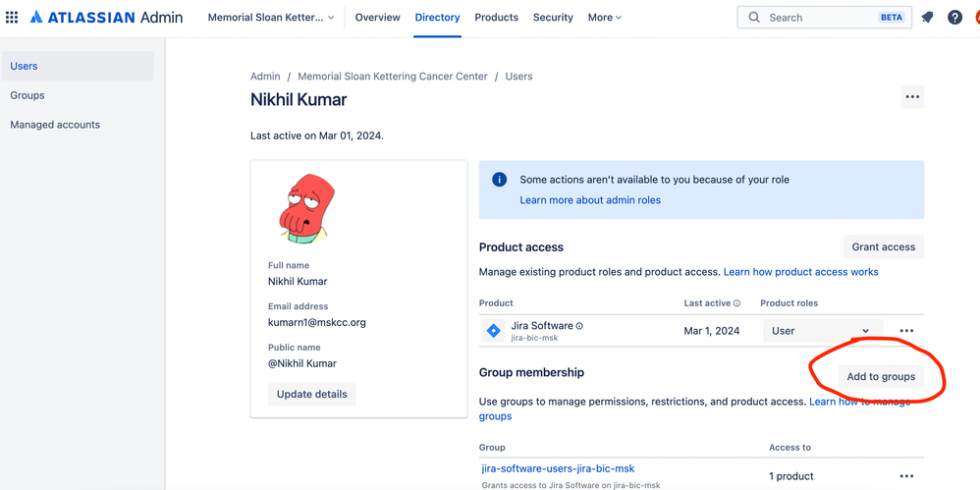The image size is (980, 490).
Task: Open user page more actions menu
Action: point(912,96)
